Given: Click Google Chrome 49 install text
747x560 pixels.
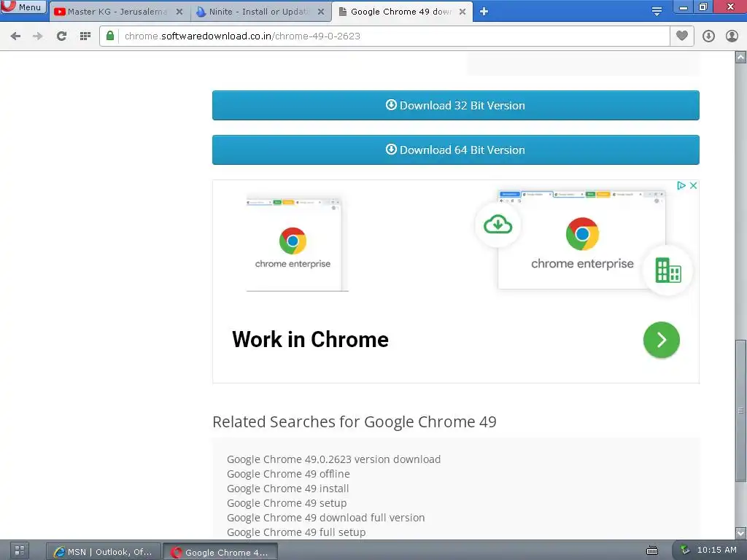Looking at the screenshot, I should [287, 489].
